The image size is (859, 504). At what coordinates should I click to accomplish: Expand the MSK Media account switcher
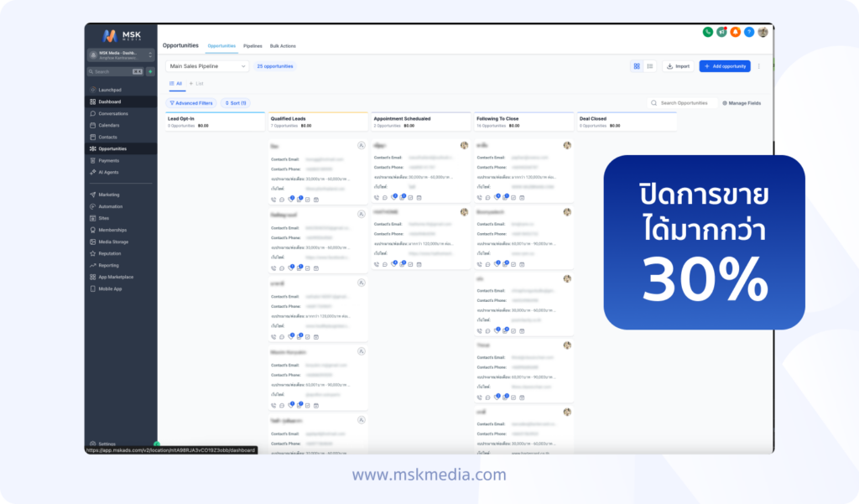coord(121,55)
